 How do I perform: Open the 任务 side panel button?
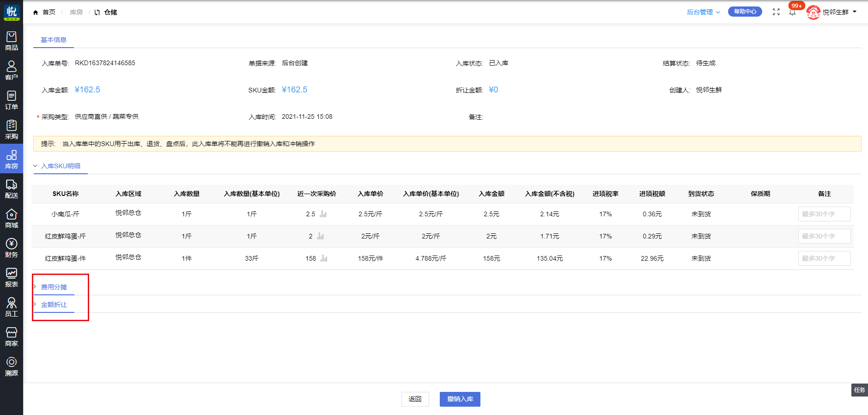point(859,390)
